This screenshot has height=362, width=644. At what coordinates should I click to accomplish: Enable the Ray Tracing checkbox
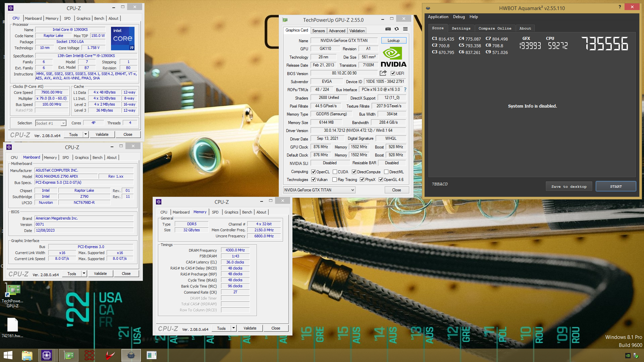(334, 180)
